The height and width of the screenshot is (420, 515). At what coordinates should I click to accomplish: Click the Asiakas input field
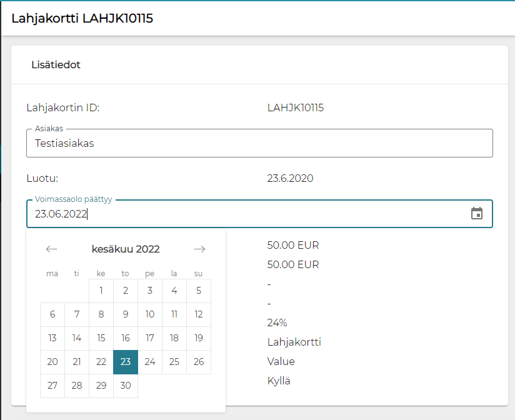[x=259, y=143]
